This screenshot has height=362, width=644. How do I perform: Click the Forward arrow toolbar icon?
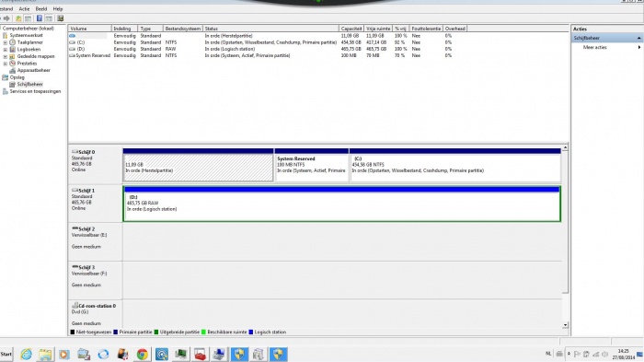click(6, 18)
